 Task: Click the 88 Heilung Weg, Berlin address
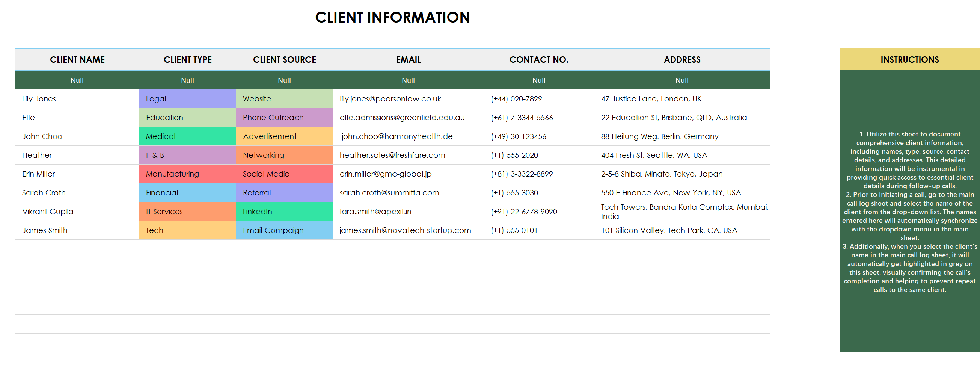point(682,136)
